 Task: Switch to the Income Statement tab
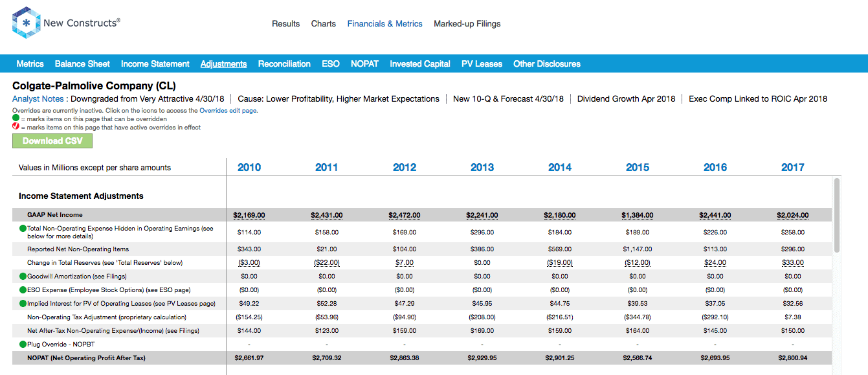coord(155,63)
